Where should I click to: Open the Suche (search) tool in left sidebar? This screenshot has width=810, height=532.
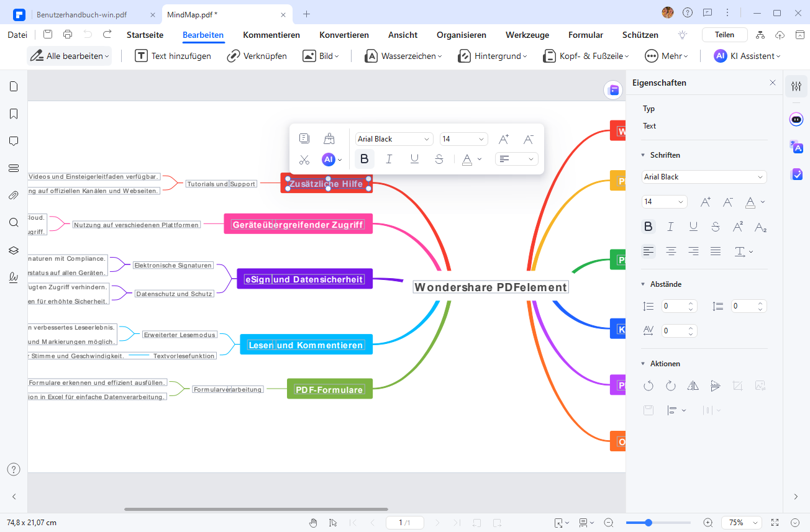(13, 221)
